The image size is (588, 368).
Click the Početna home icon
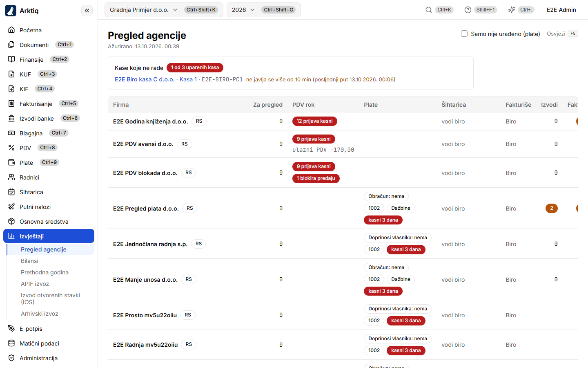tap(11, 30)
